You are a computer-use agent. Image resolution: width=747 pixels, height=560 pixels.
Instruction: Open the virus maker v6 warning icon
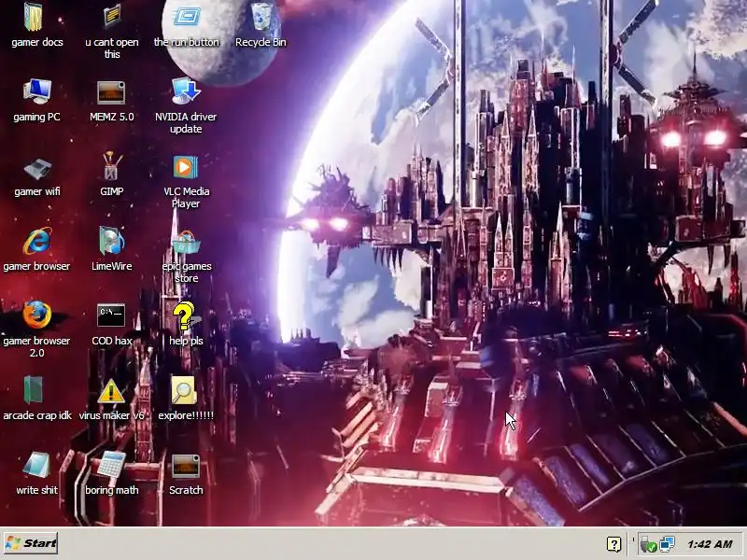tap(111, 391)
